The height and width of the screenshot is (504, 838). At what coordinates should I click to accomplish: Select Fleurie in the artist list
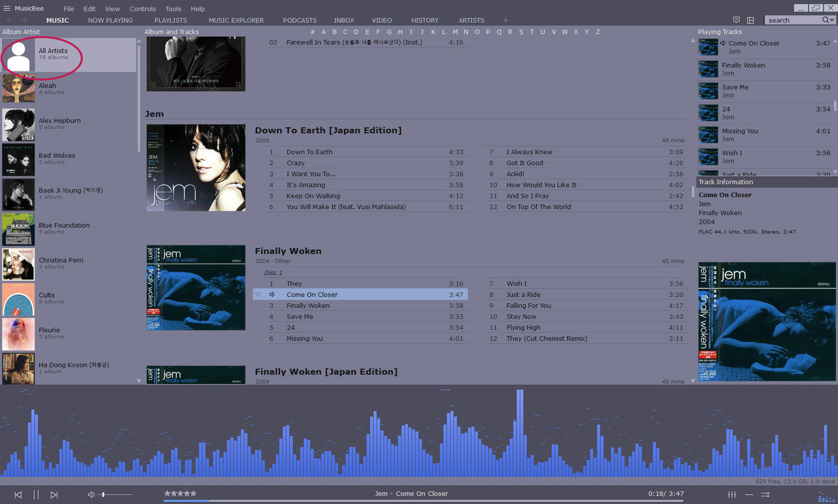click(69, 333)
